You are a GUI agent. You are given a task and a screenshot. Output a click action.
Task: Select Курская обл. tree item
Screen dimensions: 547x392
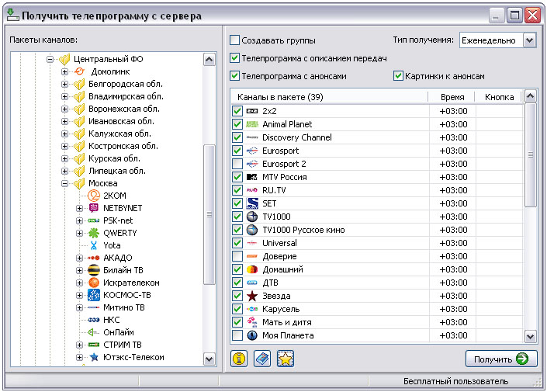coord(114,158)
